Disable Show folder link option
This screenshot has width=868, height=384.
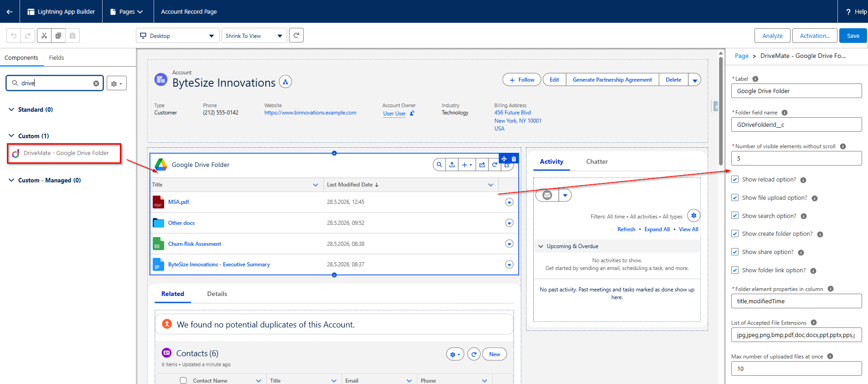click(735, 270)
